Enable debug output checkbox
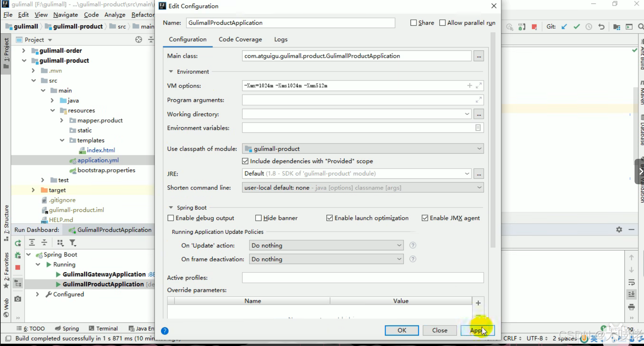Viewport: 644px width, 346px height. click(171, 218)
